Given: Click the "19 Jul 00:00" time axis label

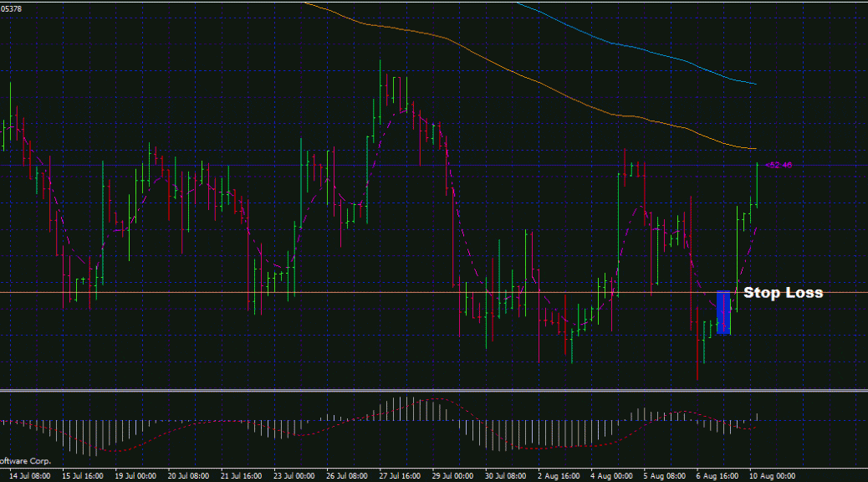Looking at the screenshot, I should pyautogui.click(x=135, y=476).
